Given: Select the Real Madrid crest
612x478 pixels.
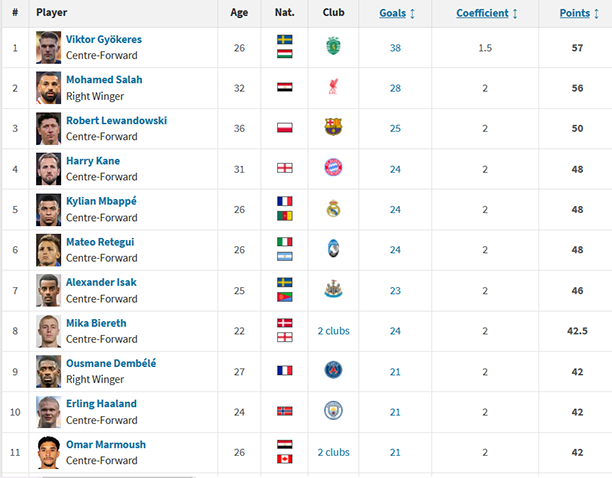Looking at the screenshot, I should click(x=334, y=209).
